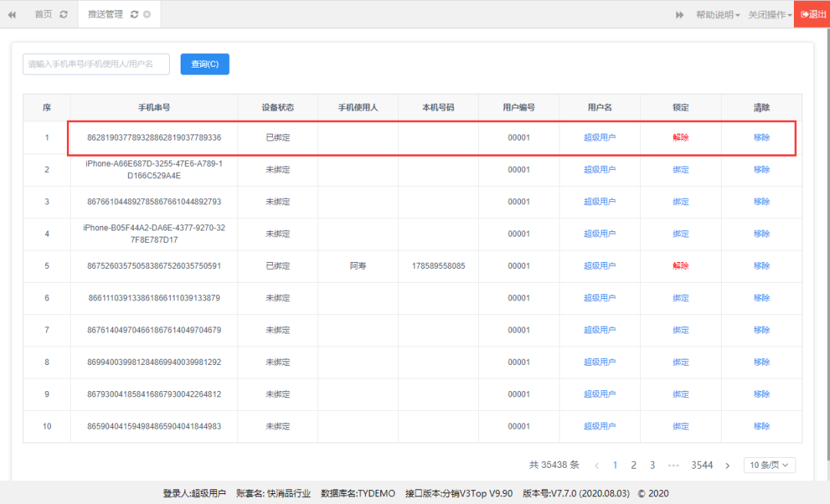
Task: Click 超级用户 link in row 2
Action: 599,170
